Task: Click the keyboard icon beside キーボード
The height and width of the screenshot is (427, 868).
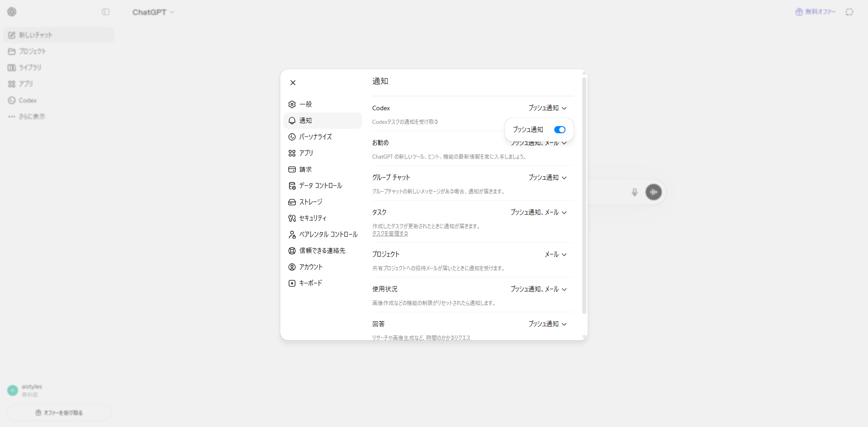Action: pyautogui.click(x=292, y=283)
